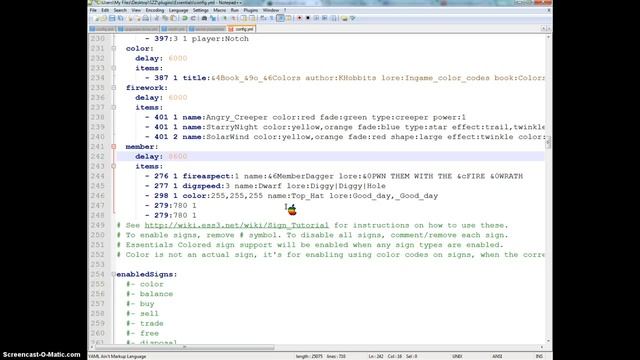This screenshot has height=360, width=640.
Task: Click the Zoom Out toolbar icon
Action: (x=233, y=18)
